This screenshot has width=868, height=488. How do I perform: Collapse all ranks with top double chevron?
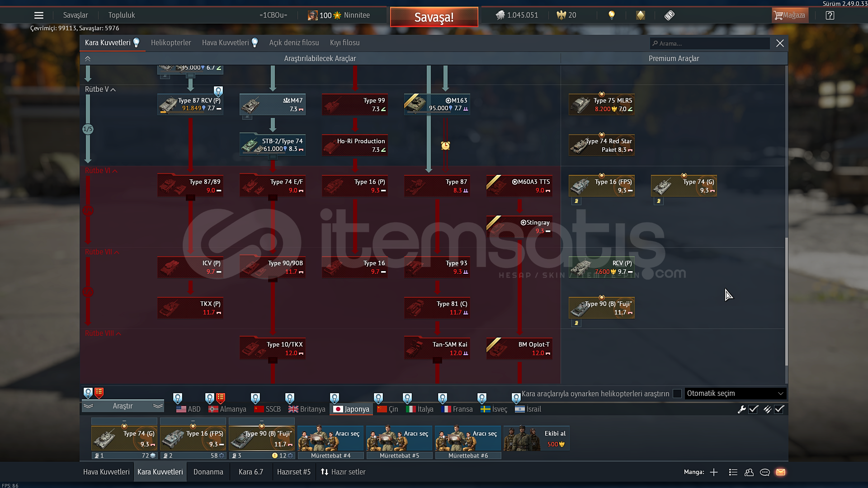coord(88,59)
